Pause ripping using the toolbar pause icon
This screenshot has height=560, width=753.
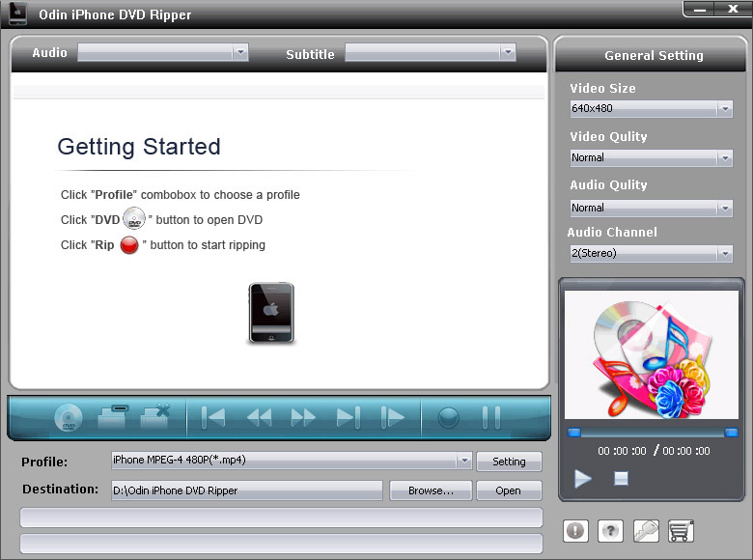pos(491,417)
